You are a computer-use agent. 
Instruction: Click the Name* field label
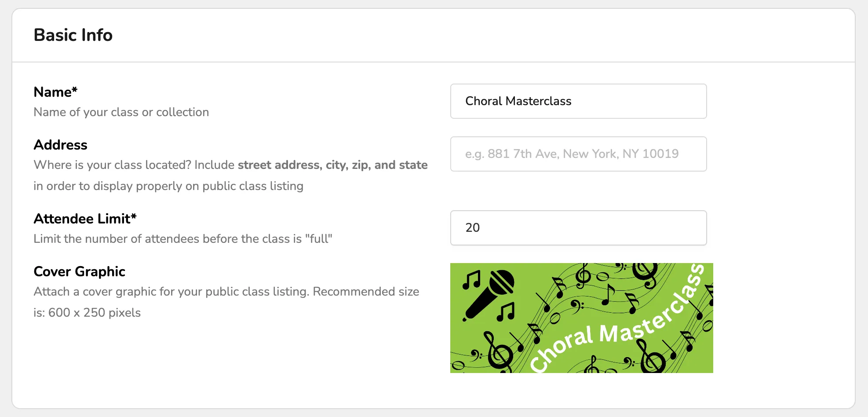tap(55, 92)
